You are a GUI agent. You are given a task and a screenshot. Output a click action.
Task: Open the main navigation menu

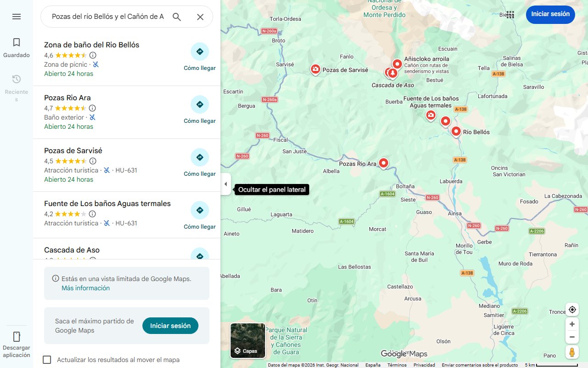17,16
